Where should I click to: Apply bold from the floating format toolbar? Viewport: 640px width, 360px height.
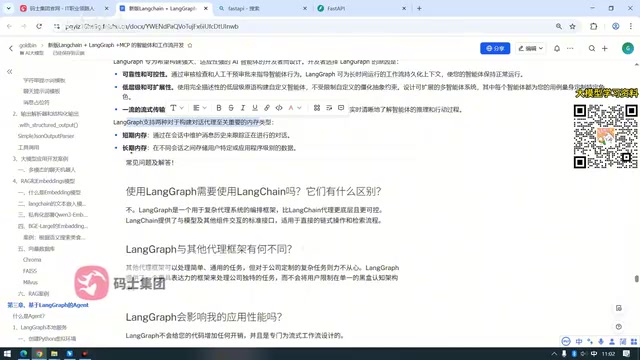[219, 108]
